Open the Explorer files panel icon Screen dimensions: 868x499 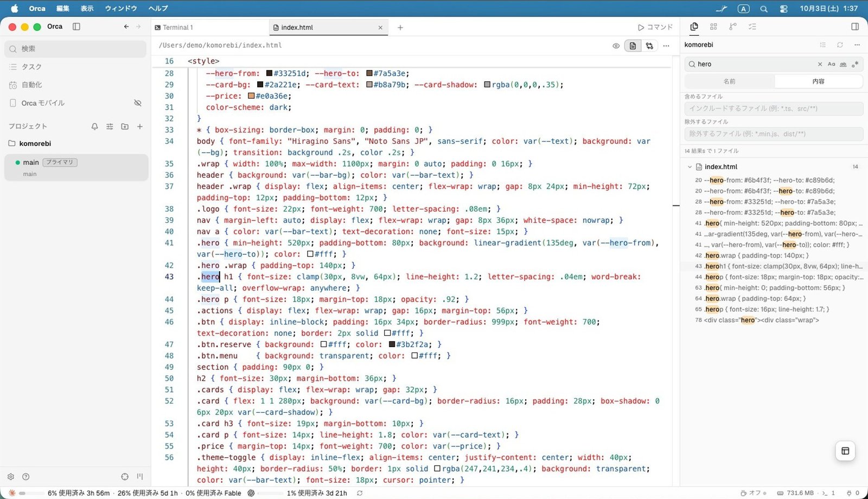point(694,27)
